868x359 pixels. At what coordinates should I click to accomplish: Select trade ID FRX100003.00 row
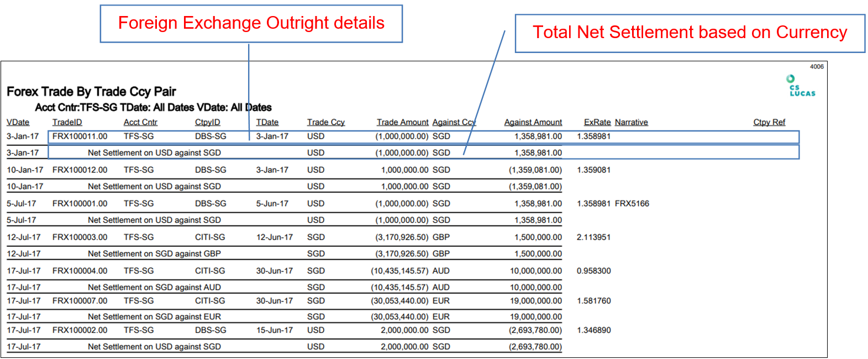80,237
